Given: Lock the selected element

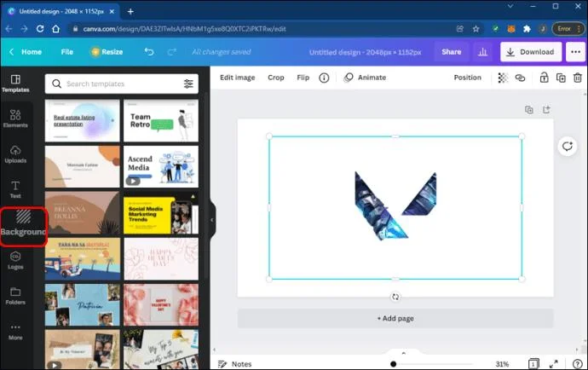Looking at the screenshot, I should coord(544,78).
